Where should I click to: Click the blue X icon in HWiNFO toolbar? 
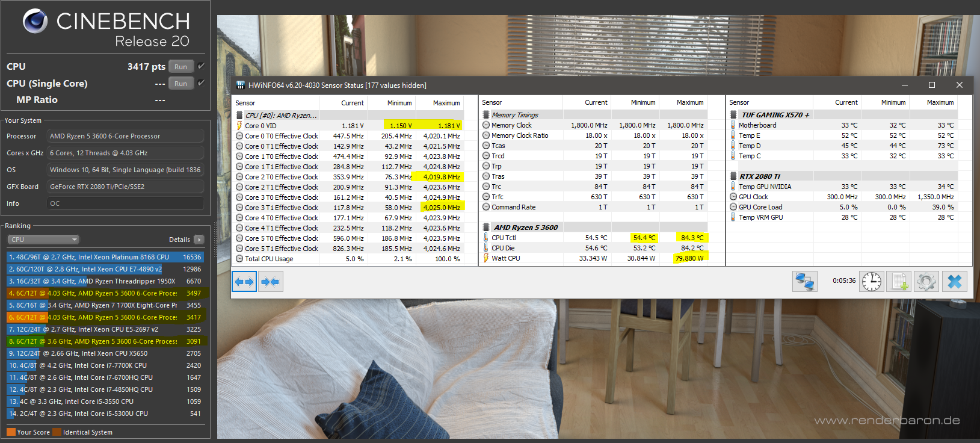955,281
